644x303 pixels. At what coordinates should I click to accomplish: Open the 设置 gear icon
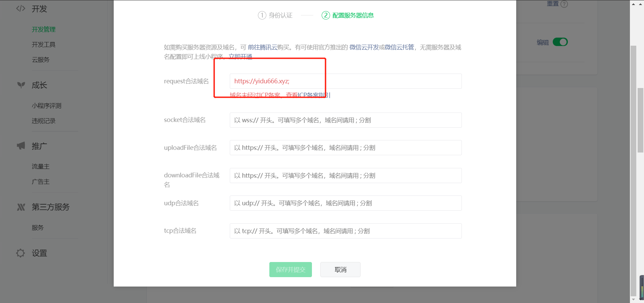[20, 253]
